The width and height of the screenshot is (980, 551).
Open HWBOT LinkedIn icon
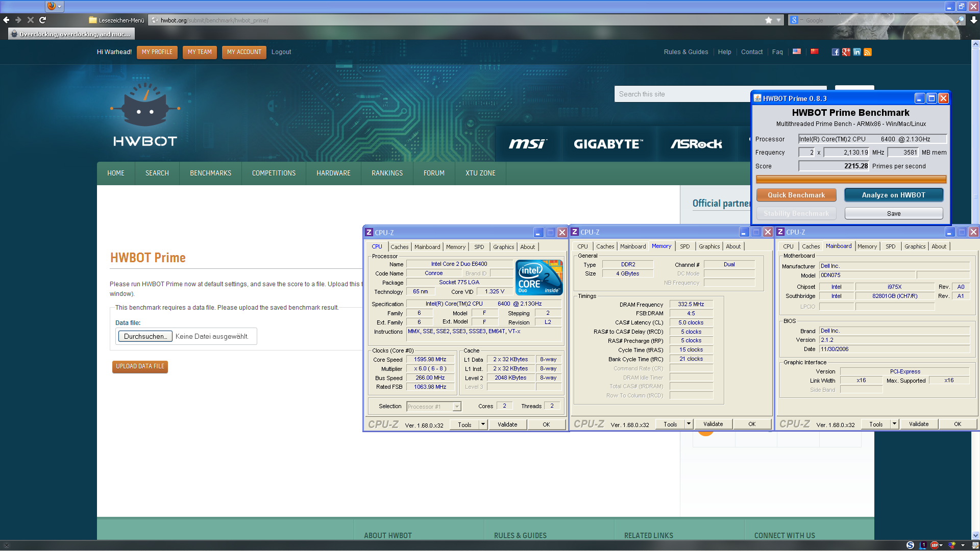click(x=857, y=52)
